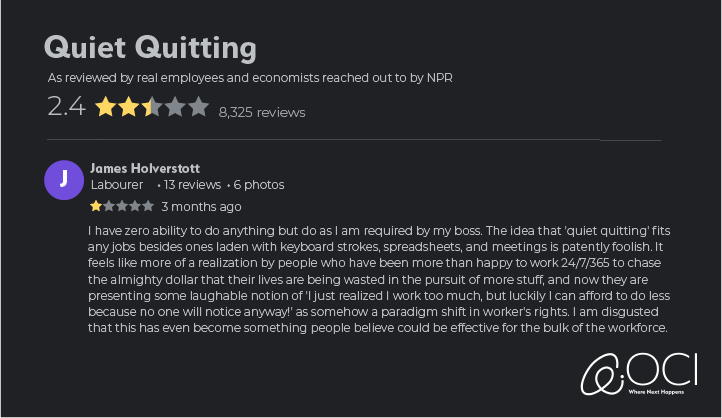This screenshot has width=722, height=418.
Task: Click the first star of overall rating
Action: (105, 107)
